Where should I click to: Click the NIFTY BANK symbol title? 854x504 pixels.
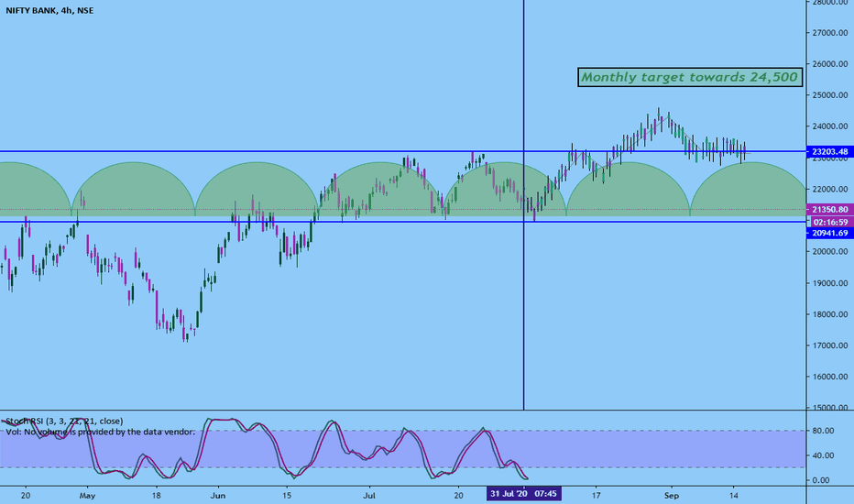coord(49,10)
